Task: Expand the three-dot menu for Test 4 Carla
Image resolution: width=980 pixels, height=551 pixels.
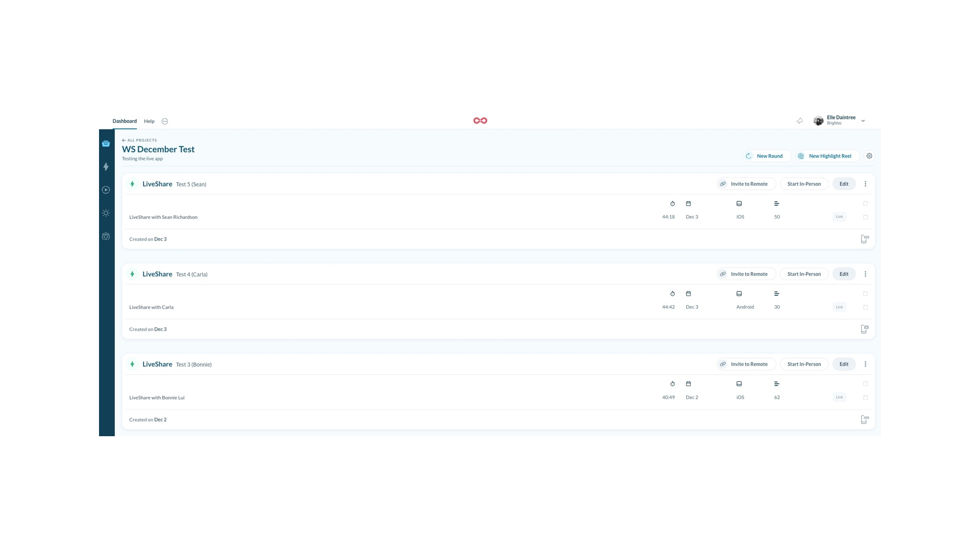Action: [866, 274]
